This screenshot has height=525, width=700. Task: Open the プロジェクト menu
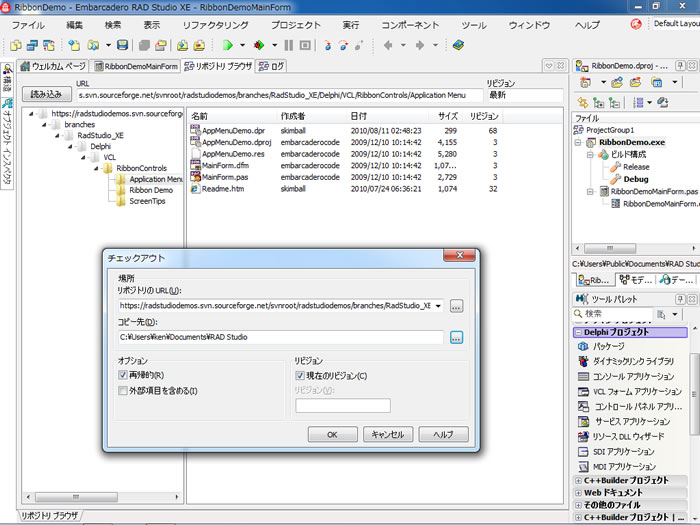tap(295, 24)
